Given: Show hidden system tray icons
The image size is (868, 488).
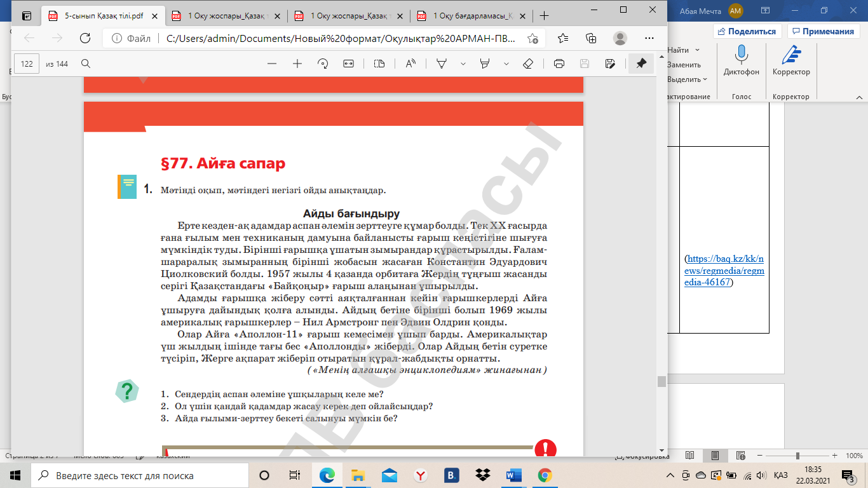Looking at the screenshot, I should pos(670,475).
